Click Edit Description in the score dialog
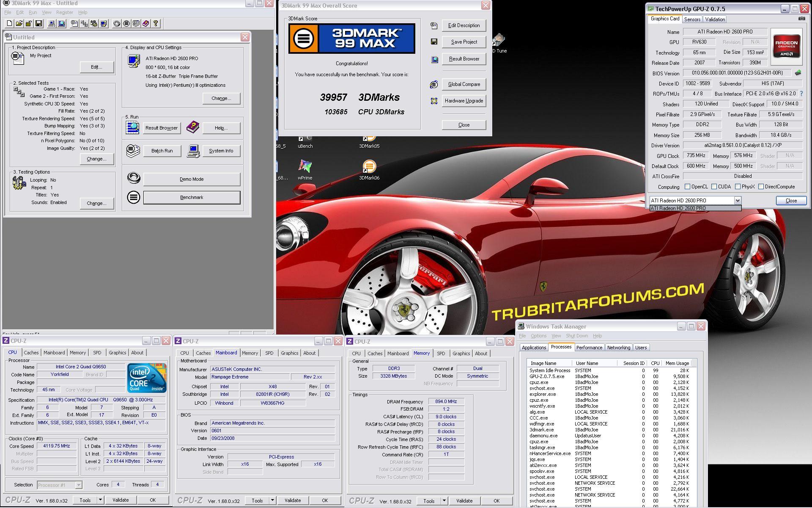 point(464,25)
